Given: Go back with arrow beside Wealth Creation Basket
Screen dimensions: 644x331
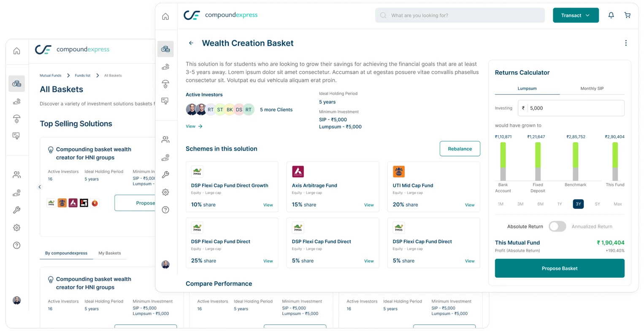Looking at the screenshot, I should (191, 43).
